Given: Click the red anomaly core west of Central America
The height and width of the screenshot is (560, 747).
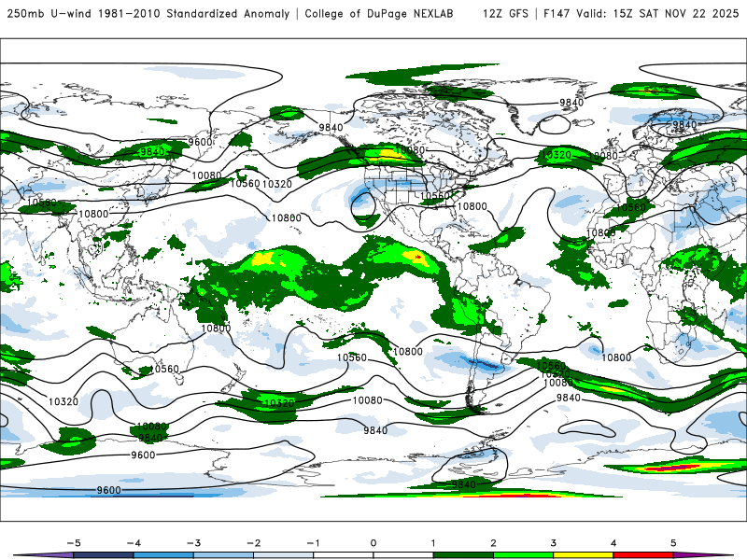Looking at the screenshot, I should [x=417, y=258].
